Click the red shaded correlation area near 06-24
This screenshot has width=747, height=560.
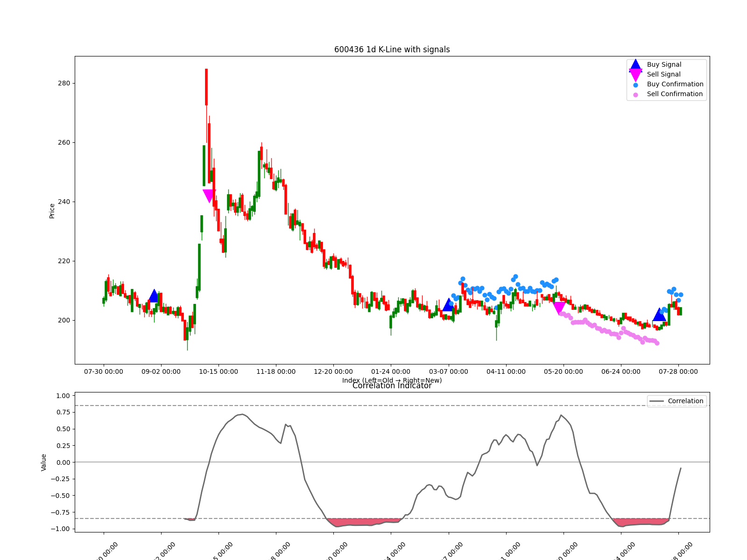[640, 522]
